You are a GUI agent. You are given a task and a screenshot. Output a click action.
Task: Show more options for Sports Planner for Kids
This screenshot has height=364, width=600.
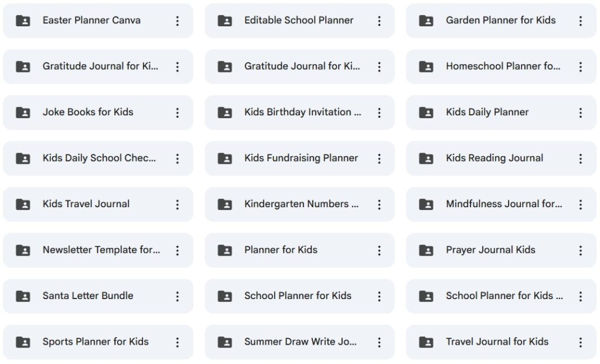(x=178, y=342)
